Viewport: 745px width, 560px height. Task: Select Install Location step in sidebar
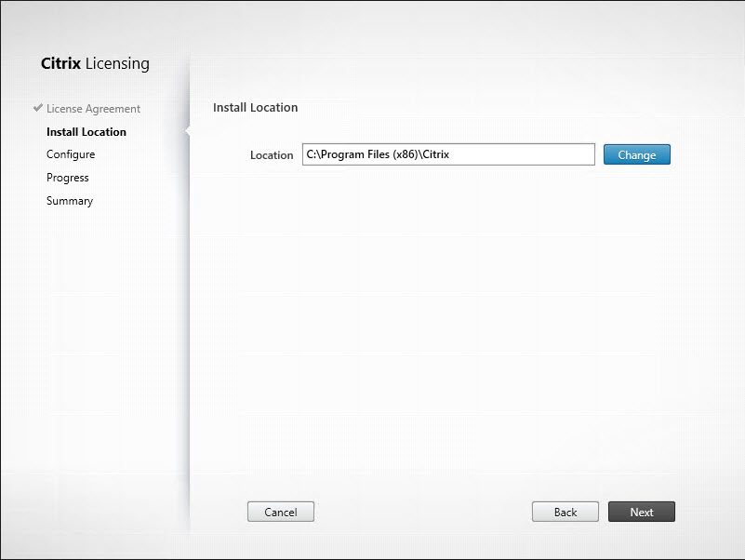86,132
